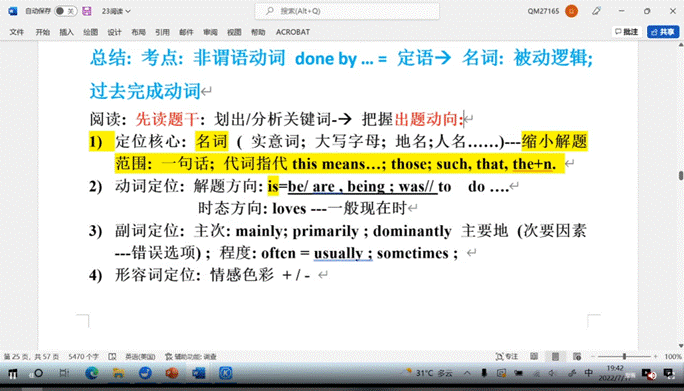This screenshot has width=684, height=391.
Task: Open the blue K app on taskbar
Action: (226, 373)
